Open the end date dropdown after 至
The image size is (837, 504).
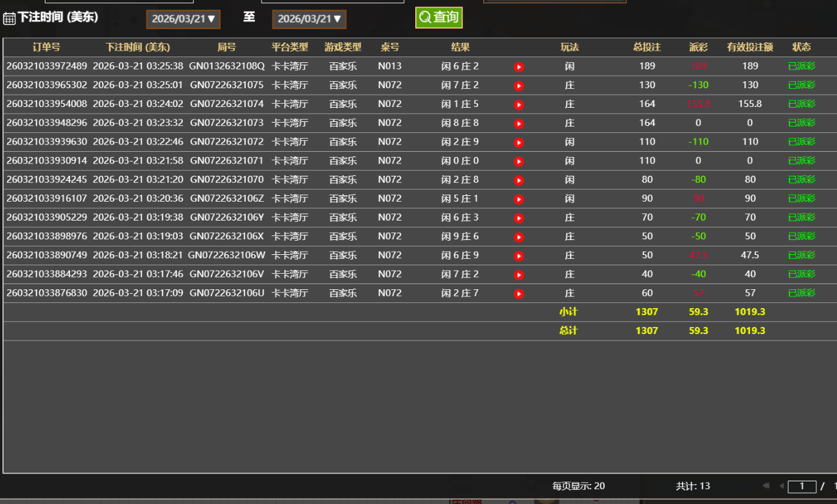pyautogui.click(x=309, y=19)
